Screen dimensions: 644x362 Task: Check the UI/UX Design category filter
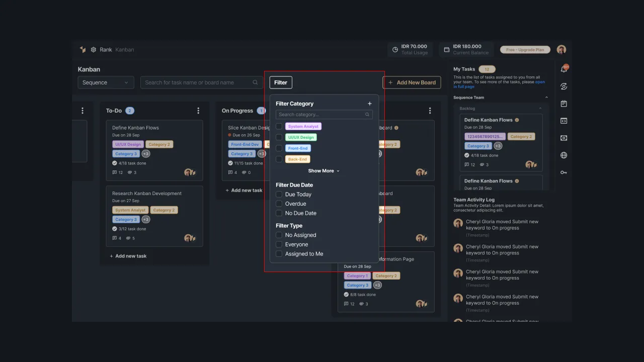point(279,137)
